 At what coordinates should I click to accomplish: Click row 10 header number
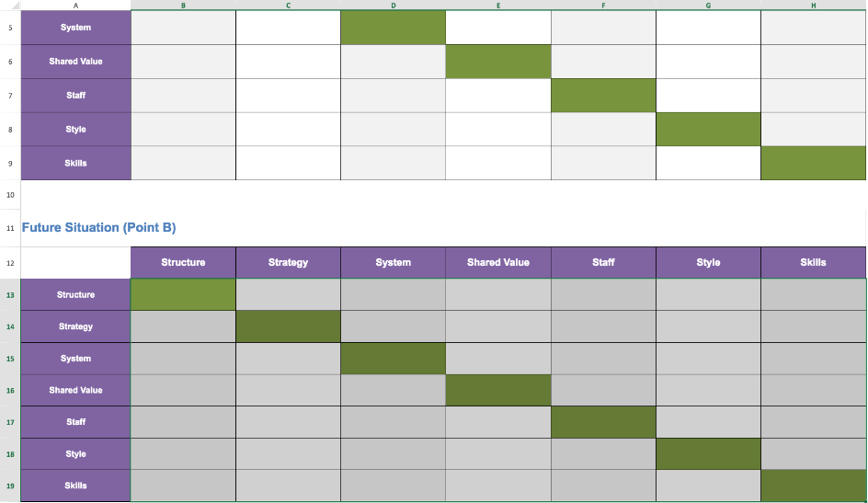(x=10, y=195)
